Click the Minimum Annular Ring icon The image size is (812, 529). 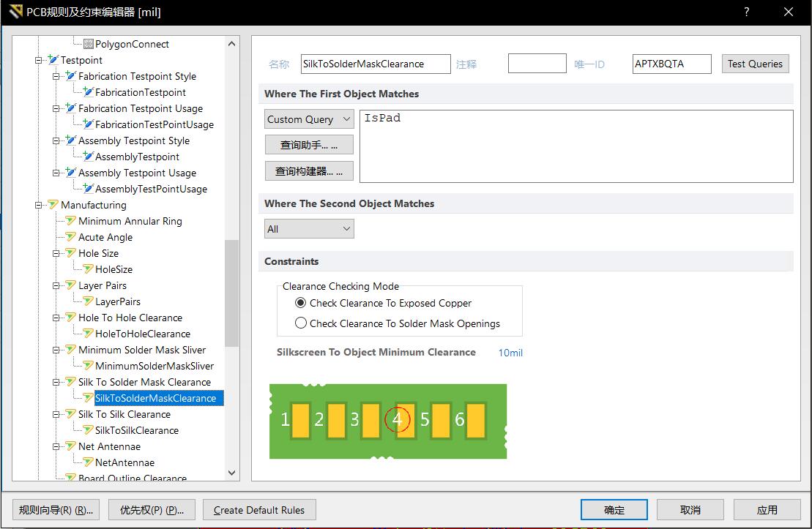coord(71,221)
